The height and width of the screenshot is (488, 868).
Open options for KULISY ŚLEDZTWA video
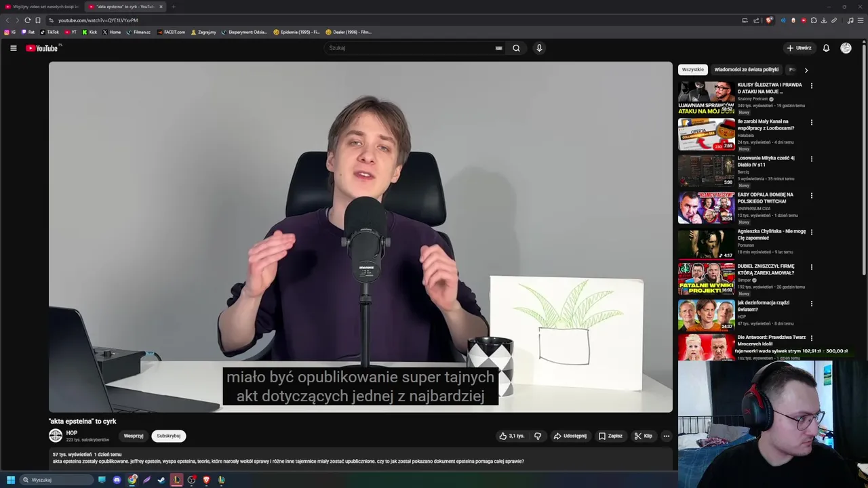(x=812, y=85)
